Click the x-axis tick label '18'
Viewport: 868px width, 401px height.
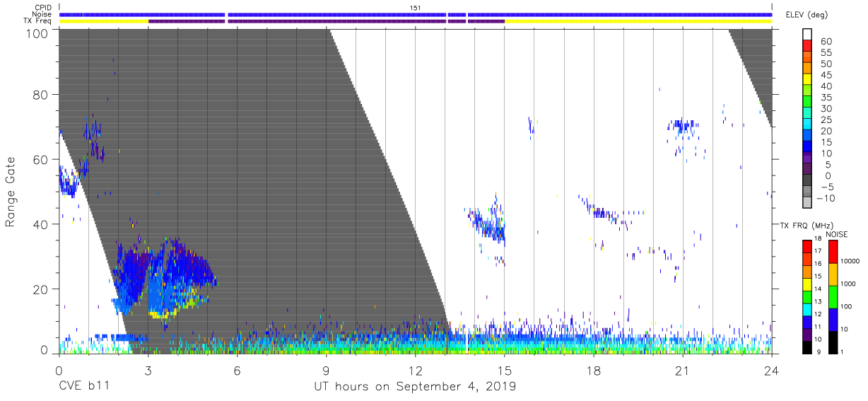tap(593, 371)
